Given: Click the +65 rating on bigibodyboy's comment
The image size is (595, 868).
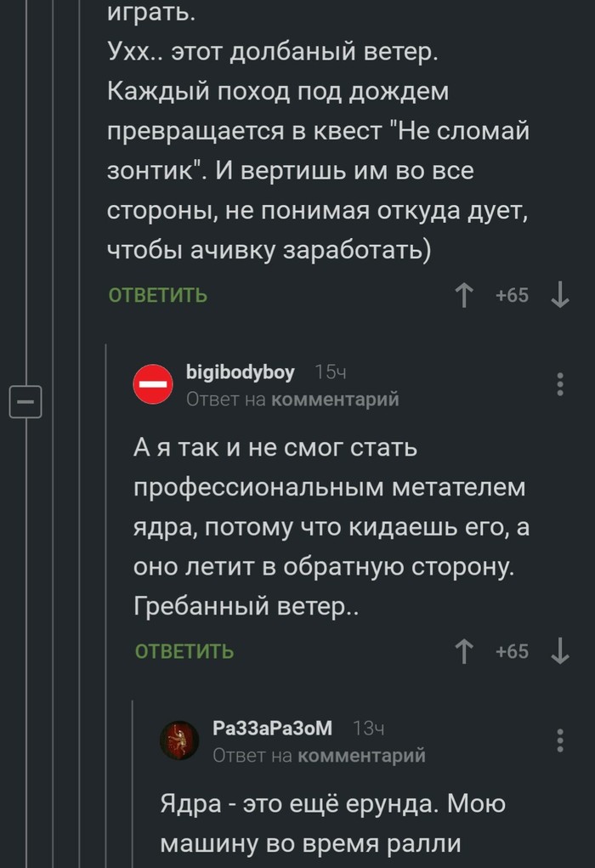Looking at the screenshot, I should point(512,652).
